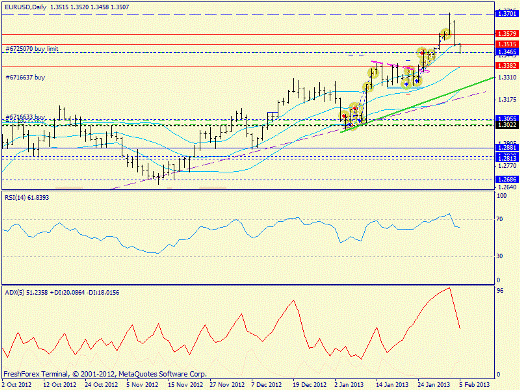Click the 15 Nov 2012 date label
The height and width of the screenshot is (390, 520).
point(185,384)
